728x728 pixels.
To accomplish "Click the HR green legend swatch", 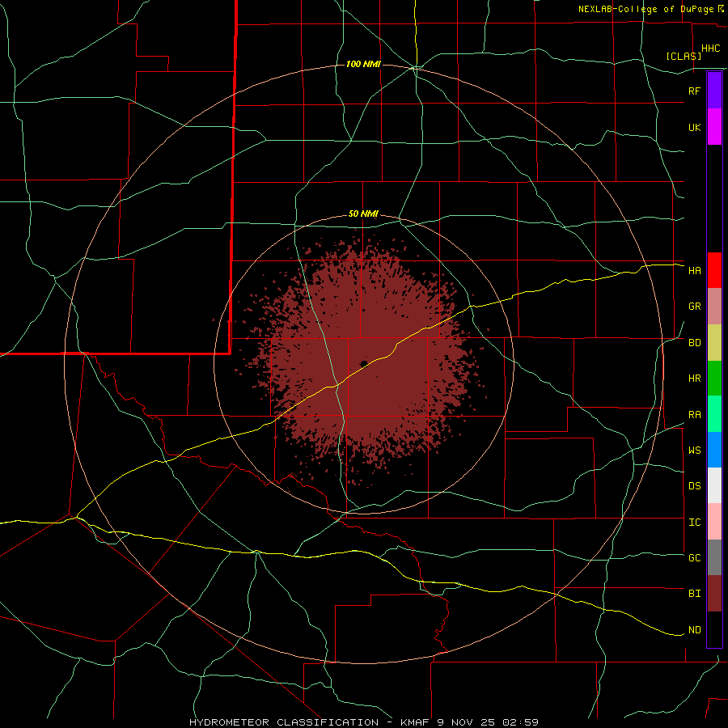I will pos(714,379).
